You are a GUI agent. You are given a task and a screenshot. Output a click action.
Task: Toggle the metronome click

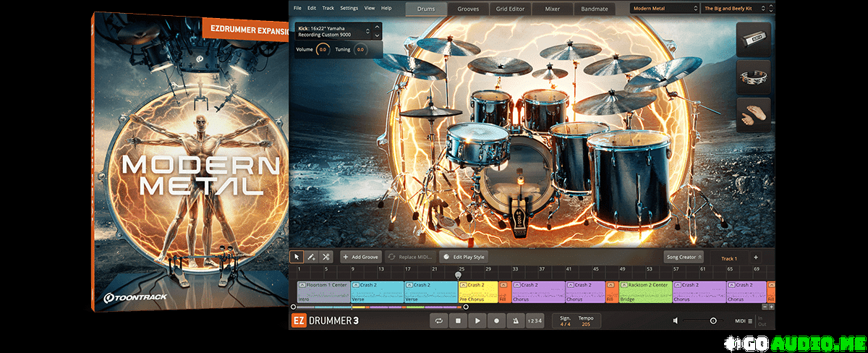(x=515, y=320)
